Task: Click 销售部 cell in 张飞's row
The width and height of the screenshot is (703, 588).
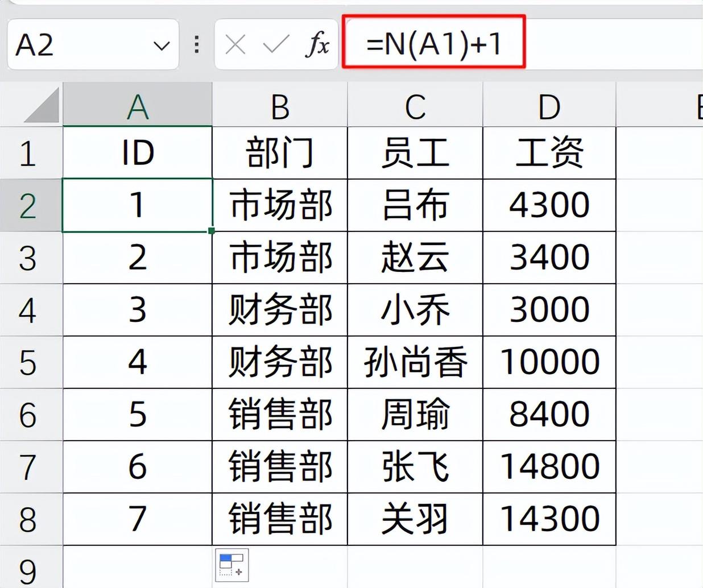Action: point(280,467)
